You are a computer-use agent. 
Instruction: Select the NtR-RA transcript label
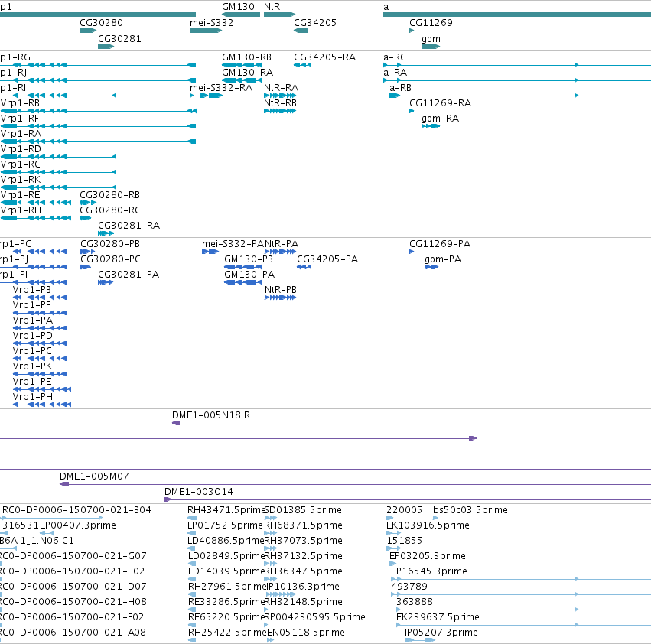[x=281, y=88]
